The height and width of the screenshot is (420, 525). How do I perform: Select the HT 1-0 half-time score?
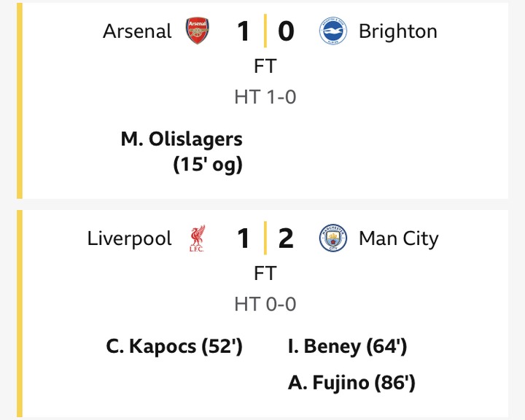(265, 97)
